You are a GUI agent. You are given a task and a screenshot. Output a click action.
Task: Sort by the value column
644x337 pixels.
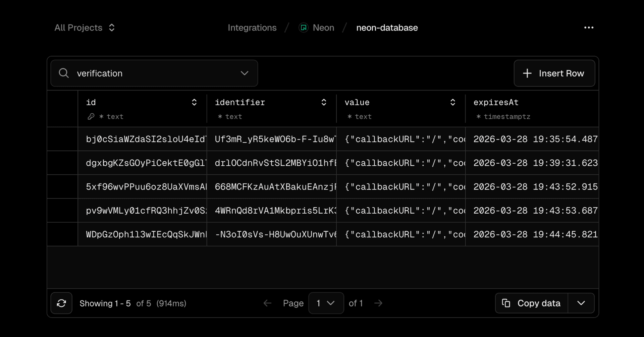coord(452,102)
